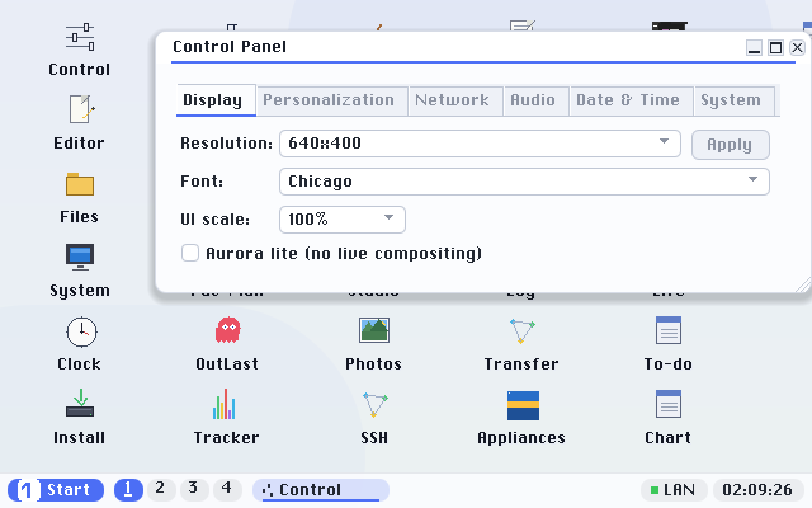
Task: Click the window resize grip corner
Action: pos(804,285)
